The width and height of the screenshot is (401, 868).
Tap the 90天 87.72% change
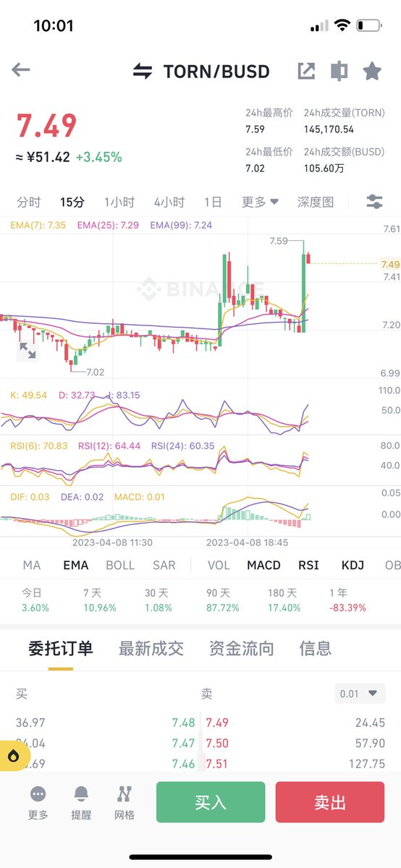(223, 608)
